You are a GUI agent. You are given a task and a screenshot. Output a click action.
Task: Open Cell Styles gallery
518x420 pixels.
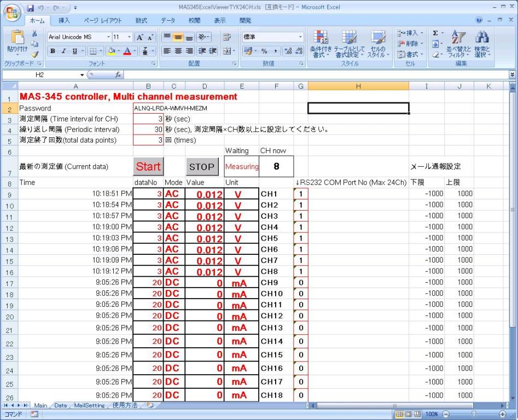click(379, 44)
